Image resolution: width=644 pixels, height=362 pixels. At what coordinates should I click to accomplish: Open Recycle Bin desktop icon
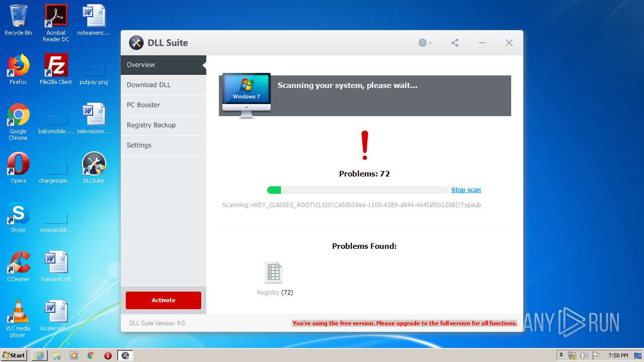point(18,20)
